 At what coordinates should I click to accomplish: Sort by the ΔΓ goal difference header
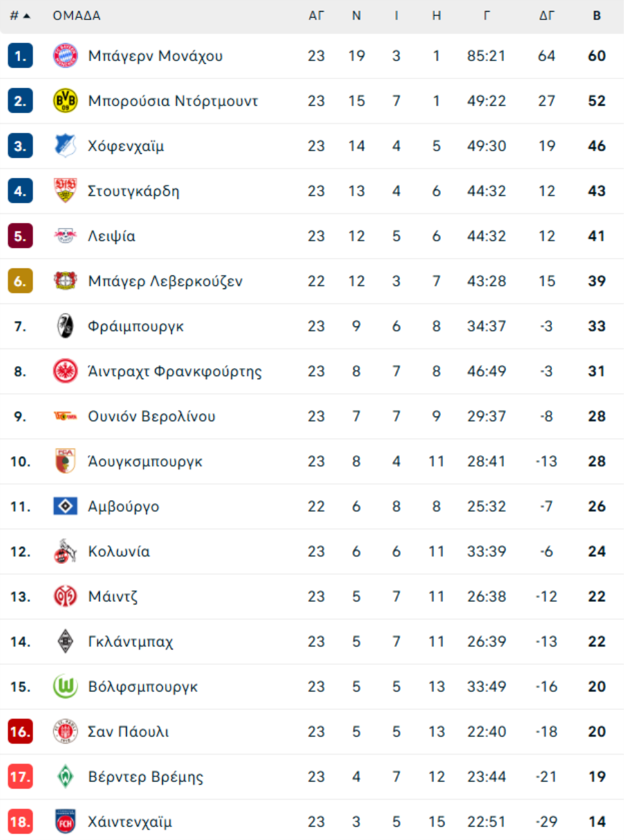point(547,16)
